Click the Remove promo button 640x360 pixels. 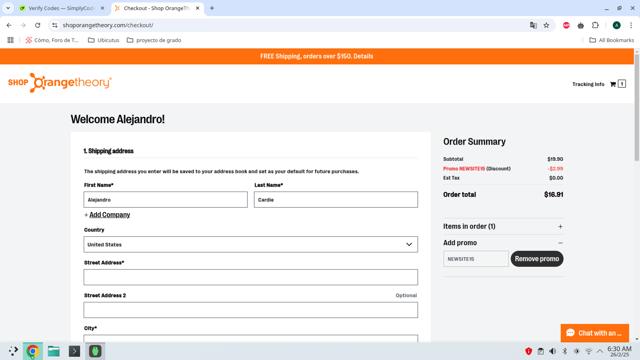(537, 259)
